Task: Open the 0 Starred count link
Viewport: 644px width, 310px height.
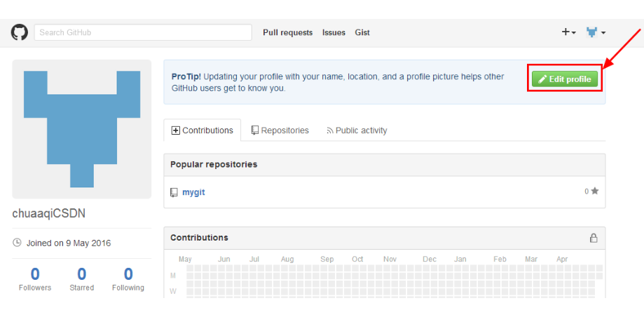Action: pos(82,278)
